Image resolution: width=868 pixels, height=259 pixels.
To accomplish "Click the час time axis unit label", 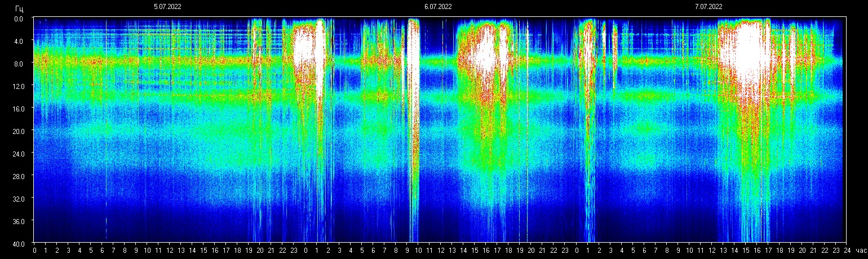I will (861, 250).
